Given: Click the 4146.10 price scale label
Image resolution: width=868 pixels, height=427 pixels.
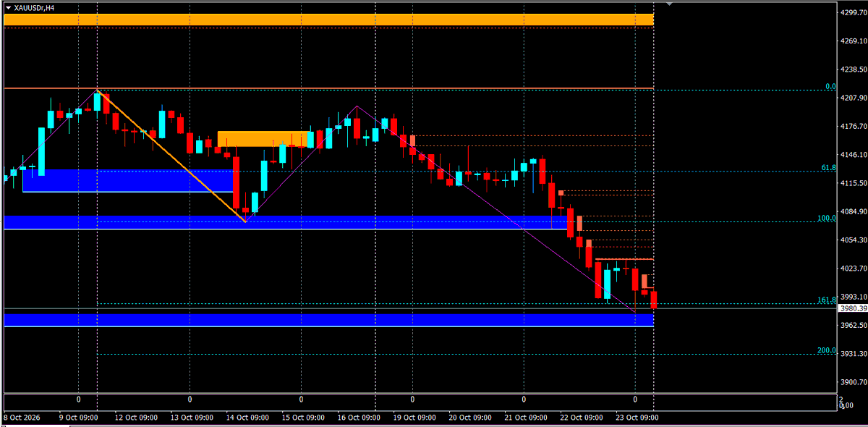Looking at the screenshot, I should point(854,155).
